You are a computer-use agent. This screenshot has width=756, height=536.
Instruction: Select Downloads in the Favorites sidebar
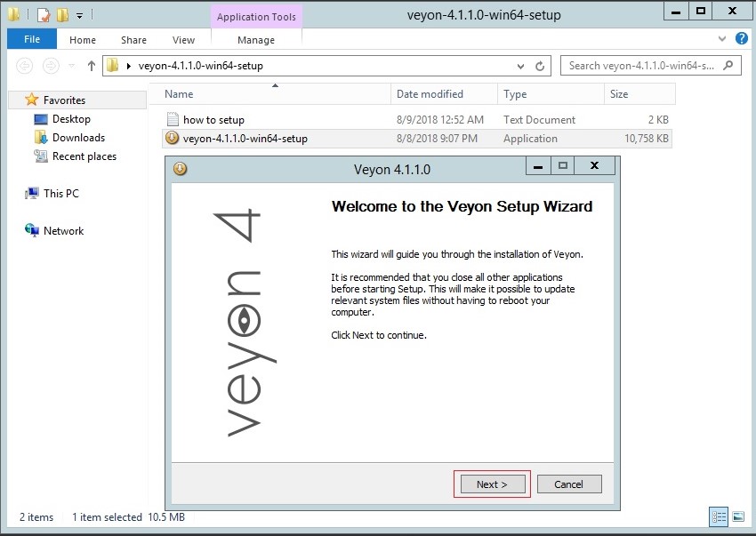pos(80,138)
